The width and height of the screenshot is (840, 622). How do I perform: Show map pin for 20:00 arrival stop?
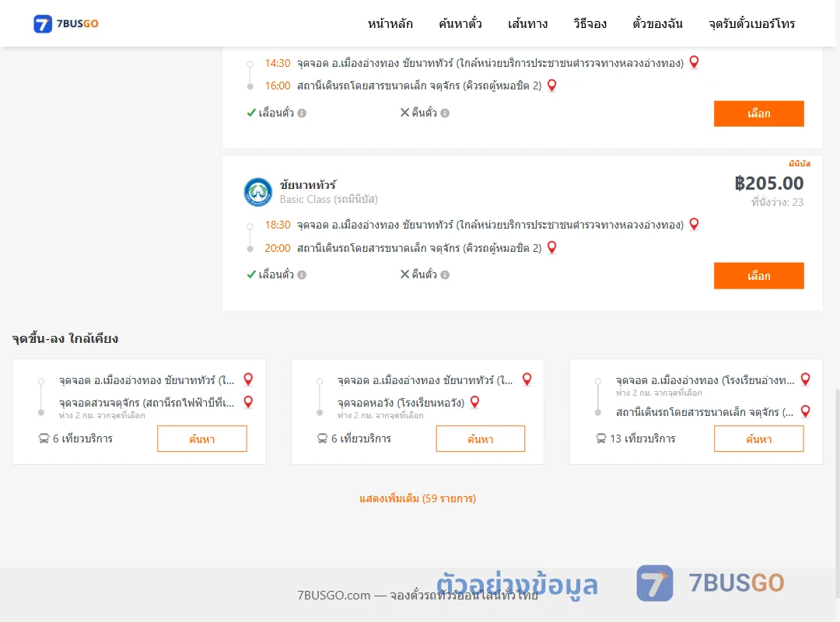click(551, 247)
